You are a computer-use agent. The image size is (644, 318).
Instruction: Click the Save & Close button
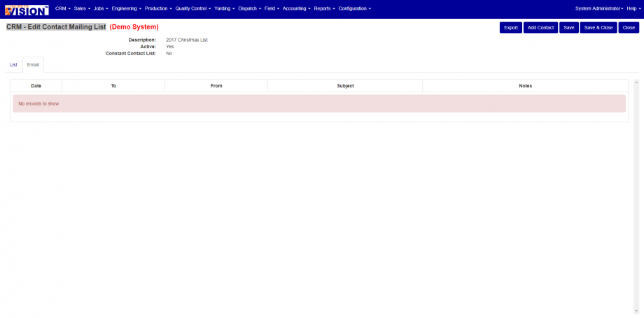(x=598, y=27)
